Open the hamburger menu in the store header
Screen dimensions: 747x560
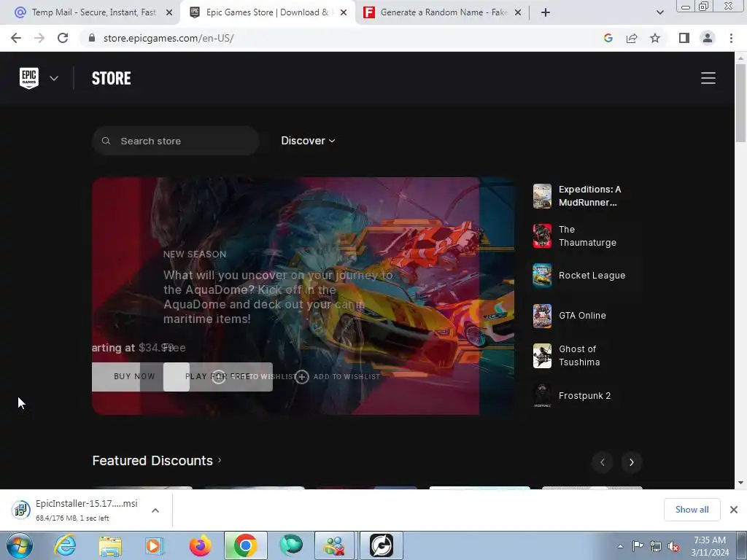click(708, 78)
